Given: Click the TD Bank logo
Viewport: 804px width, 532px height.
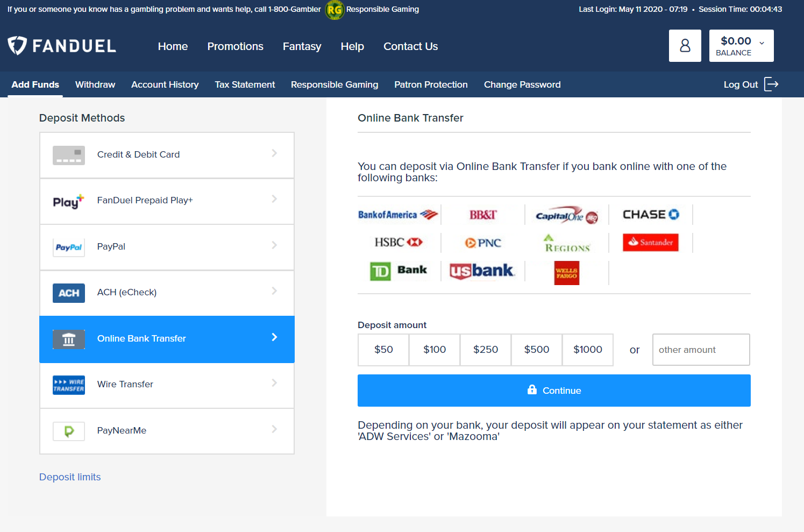Looking at the screenshot, I should [x=399, y=271].
